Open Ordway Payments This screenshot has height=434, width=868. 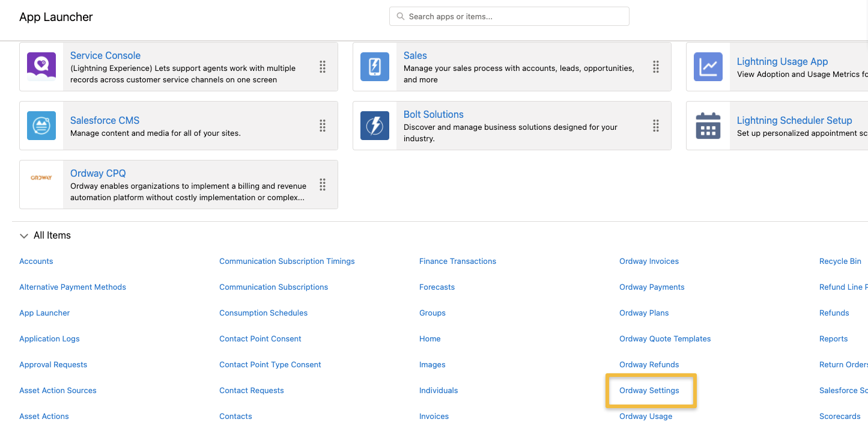652,287
